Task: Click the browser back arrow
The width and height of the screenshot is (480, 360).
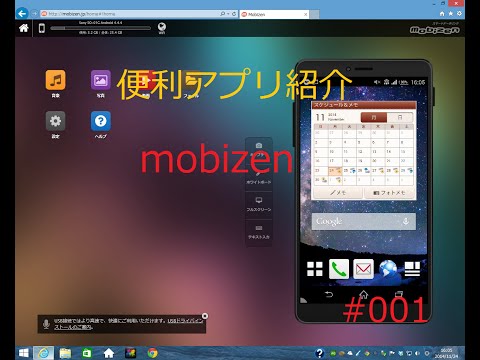Action: (22, 14)
